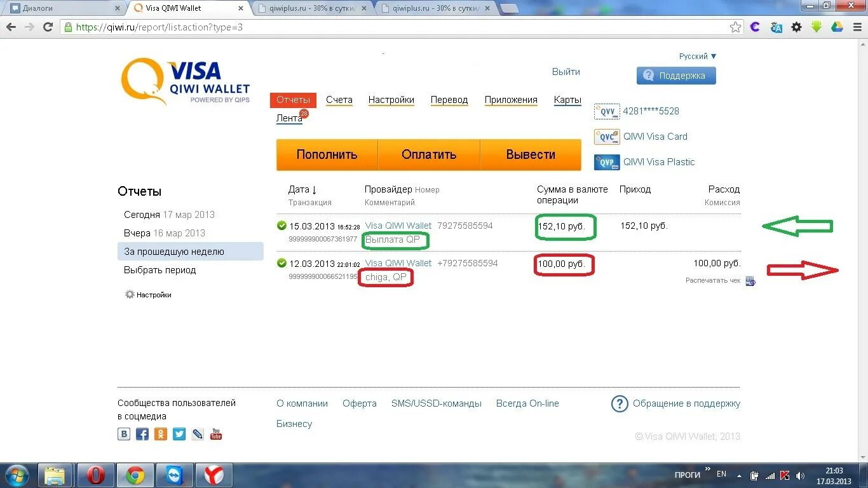
Task: Show hidden tray icons arrow
Action: point(739,475)
